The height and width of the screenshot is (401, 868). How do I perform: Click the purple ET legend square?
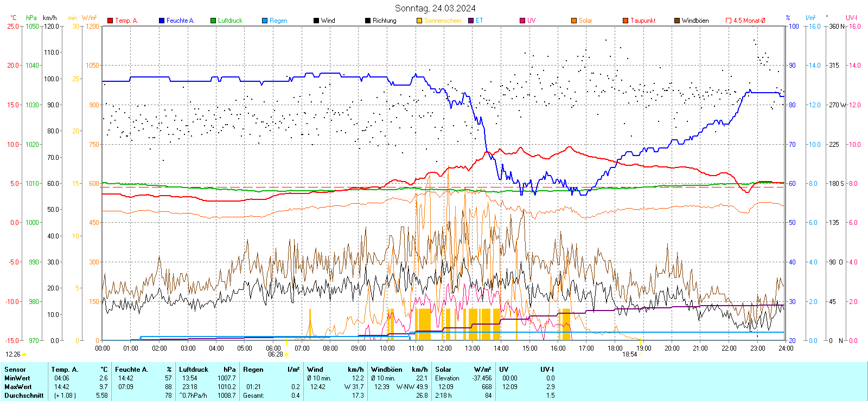(x=471, y=21)
